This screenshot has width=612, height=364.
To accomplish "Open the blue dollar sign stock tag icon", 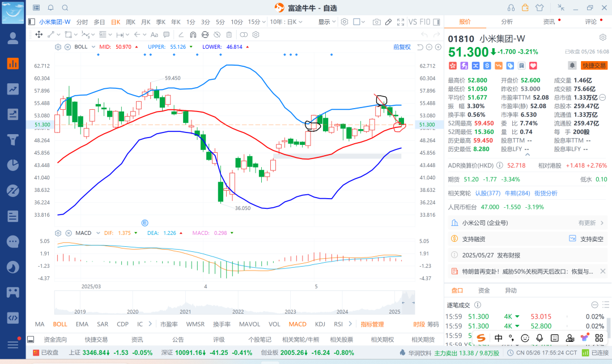I will tap(487, 66).
